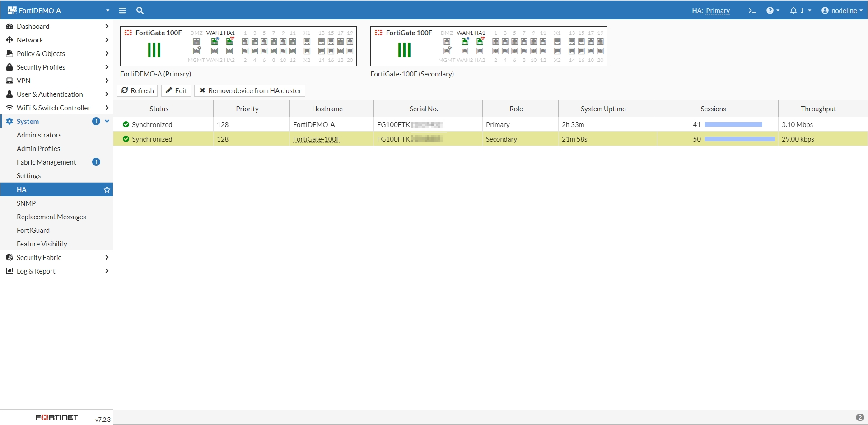Collapse the System menu chevron
The width and height of the screenshot is (868, 425).
(107, 121)
